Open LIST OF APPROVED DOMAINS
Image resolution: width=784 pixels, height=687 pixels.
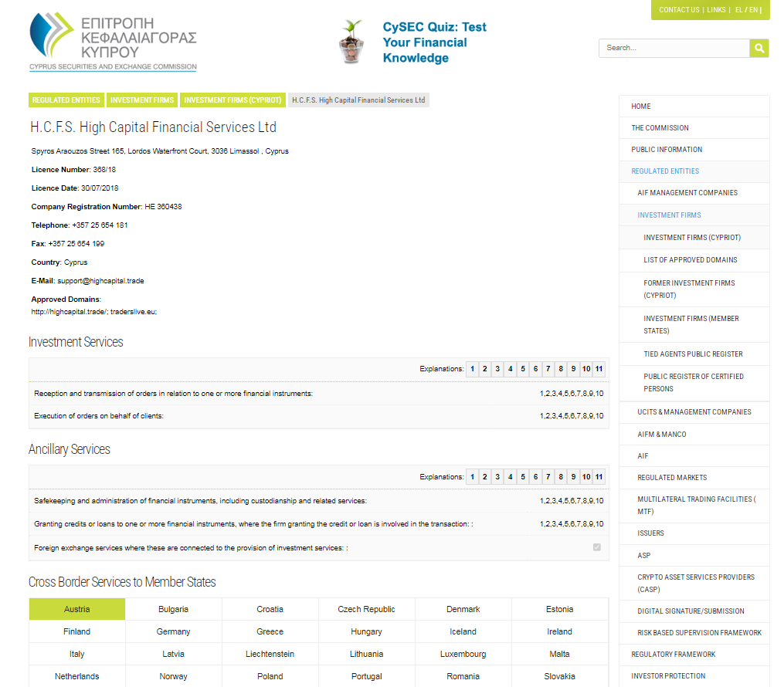click(x=694, y=260)
